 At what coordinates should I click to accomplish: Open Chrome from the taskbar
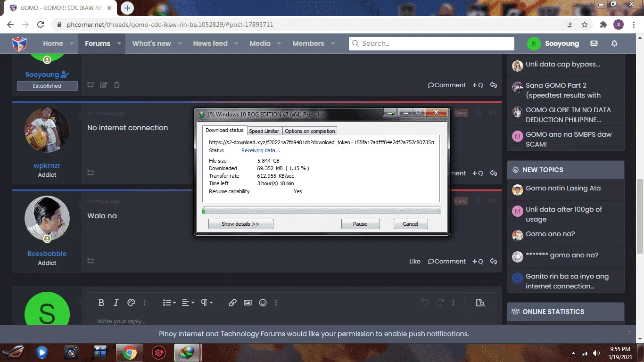pyautogui.click(x=130, y=352)
